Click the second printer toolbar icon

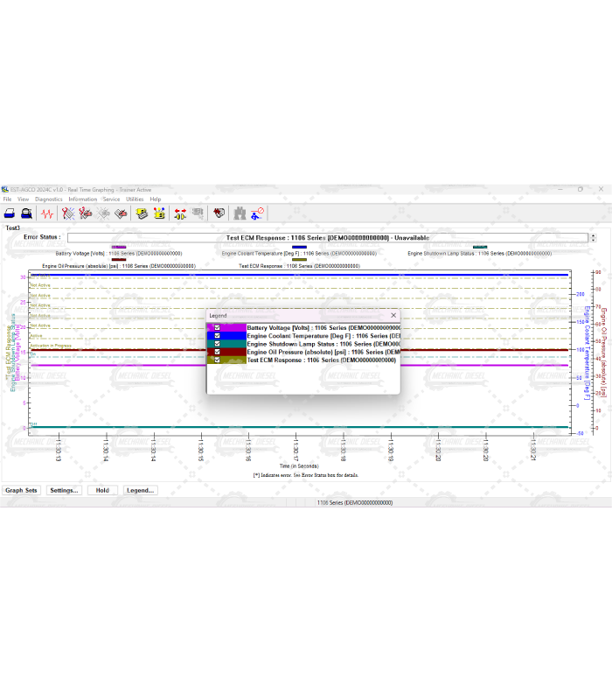coord(27,213)
